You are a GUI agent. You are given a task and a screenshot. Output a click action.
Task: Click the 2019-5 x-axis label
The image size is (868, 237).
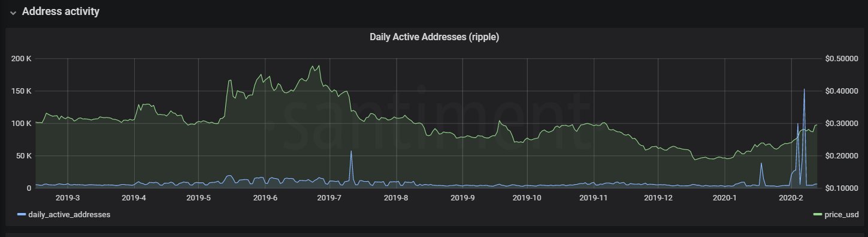point(199,197)
